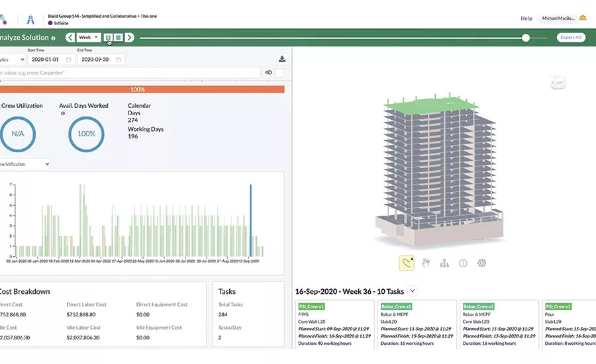This screenshot has height=364, width=596.
Task: Go to previous week with left arrow
Action: coord(70,37)
